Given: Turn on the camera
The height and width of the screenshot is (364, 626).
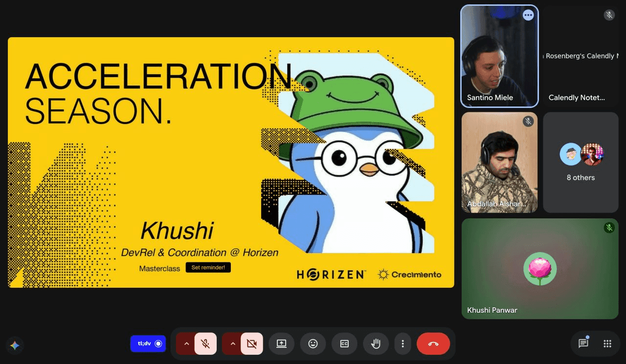Looking at the screenshot, I should (252, 343).
